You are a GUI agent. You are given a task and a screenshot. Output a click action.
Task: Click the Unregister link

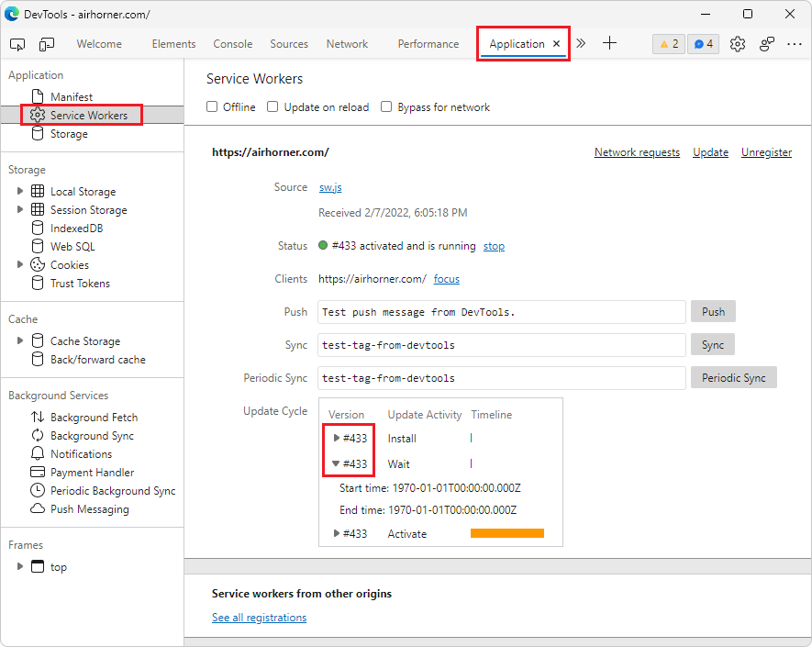click(x=766, y=152)
